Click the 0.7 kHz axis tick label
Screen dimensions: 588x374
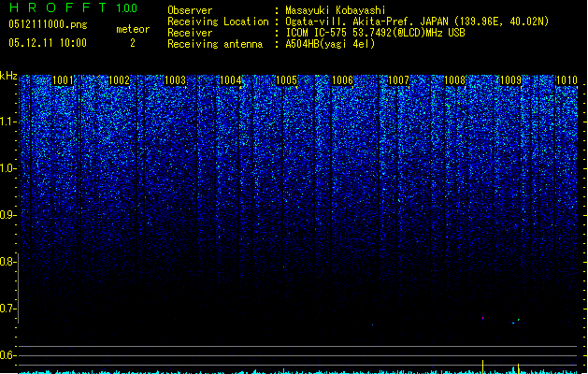pos(7,309)
